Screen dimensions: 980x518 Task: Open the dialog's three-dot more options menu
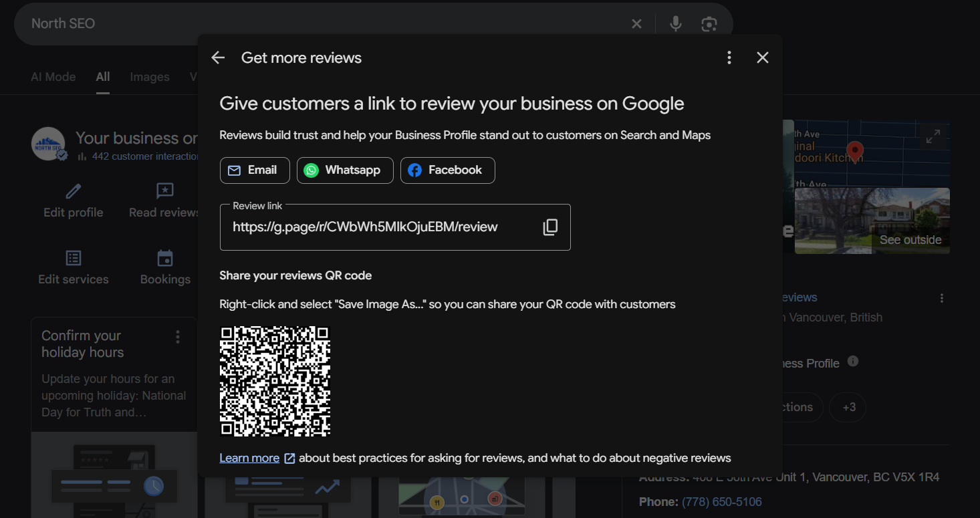tap(729, 57)
